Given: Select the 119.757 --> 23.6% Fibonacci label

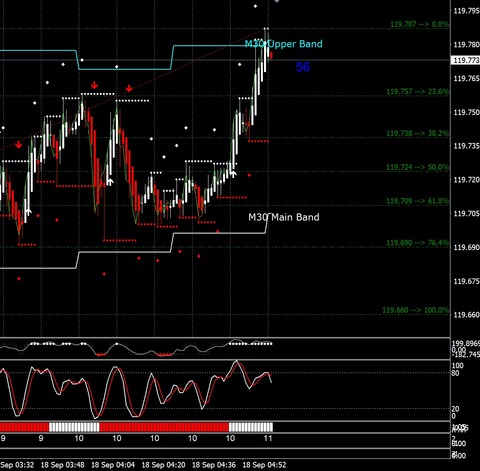Looking at the screenshot, I should pyautogui.click(x=417, y=91).
